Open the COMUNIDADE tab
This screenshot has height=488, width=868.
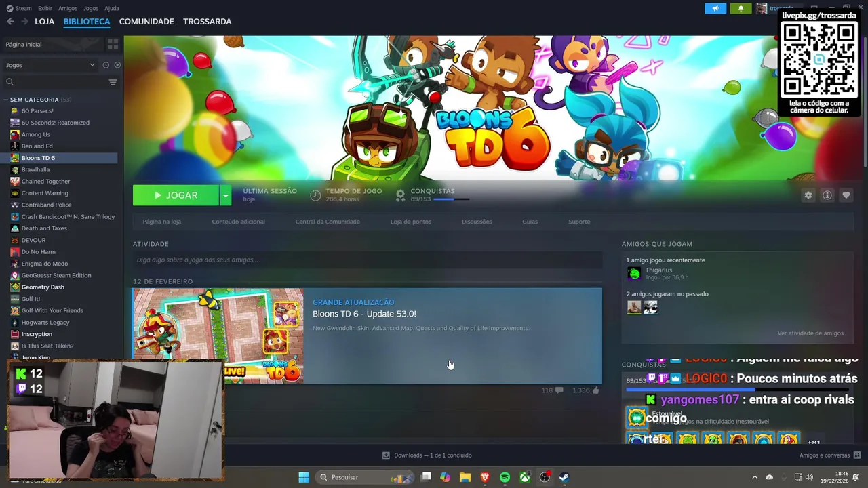pos(146,22)
